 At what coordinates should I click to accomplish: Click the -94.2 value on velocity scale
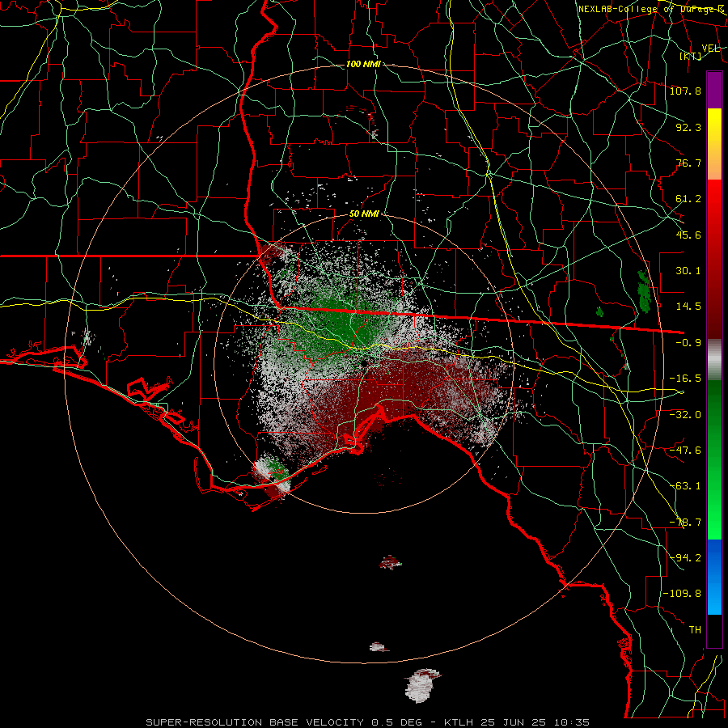(x=685, y=558)
